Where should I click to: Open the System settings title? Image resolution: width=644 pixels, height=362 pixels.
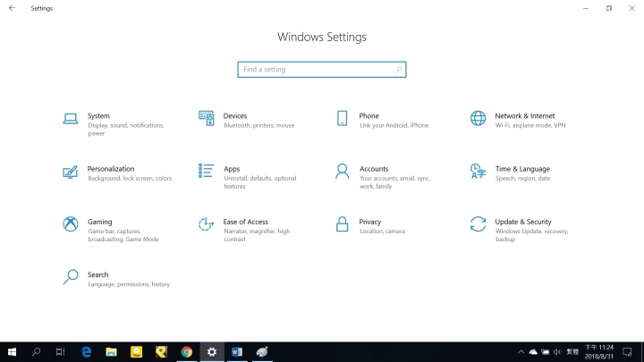[x=98, y=115]
